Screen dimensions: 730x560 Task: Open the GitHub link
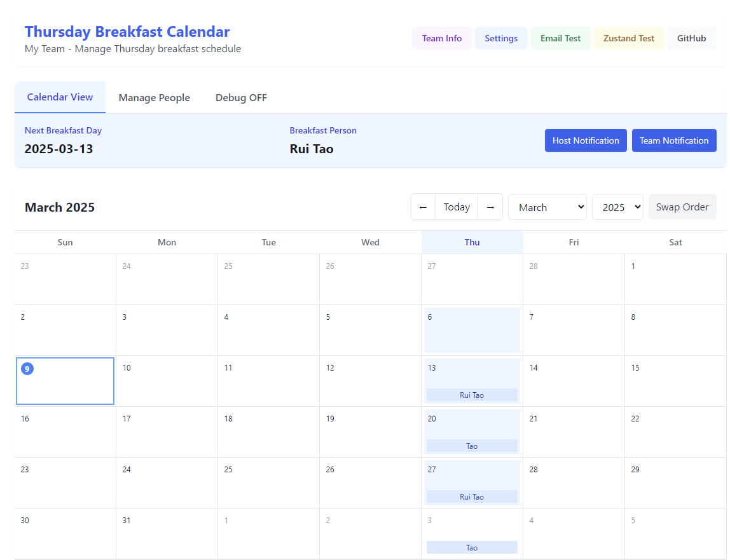(691, 38)
